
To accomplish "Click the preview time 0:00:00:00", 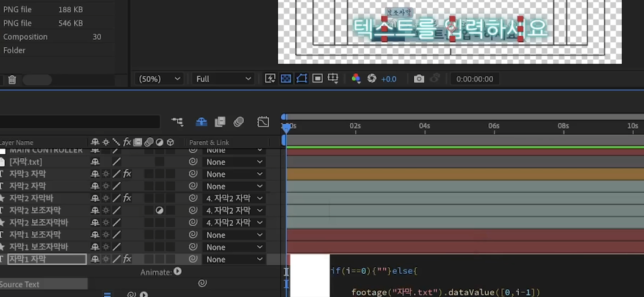I will (475, 79).
